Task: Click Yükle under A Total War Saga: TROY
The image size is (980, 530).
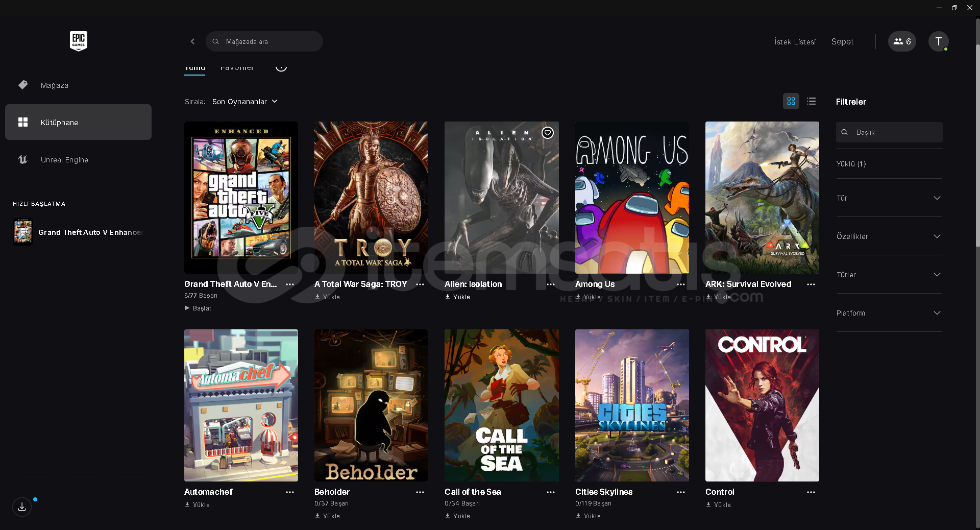Action: pos(327,297)
